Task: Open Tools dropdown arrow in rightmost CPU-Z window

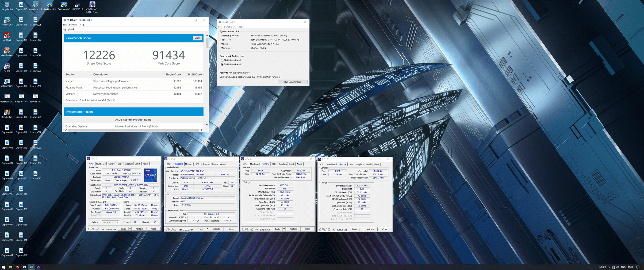Action: coord(361,229)
